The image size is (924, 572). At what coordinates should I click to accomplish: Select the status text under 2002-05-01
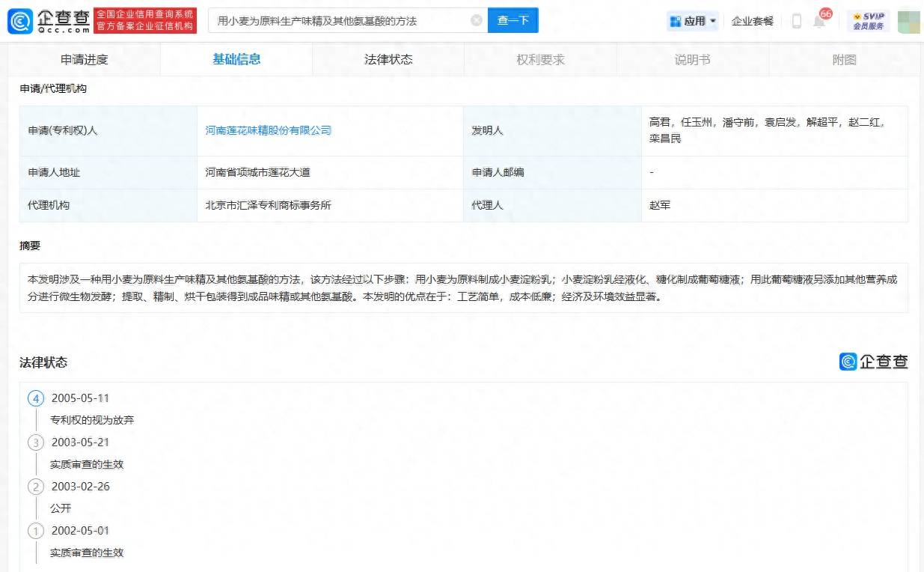87,553
